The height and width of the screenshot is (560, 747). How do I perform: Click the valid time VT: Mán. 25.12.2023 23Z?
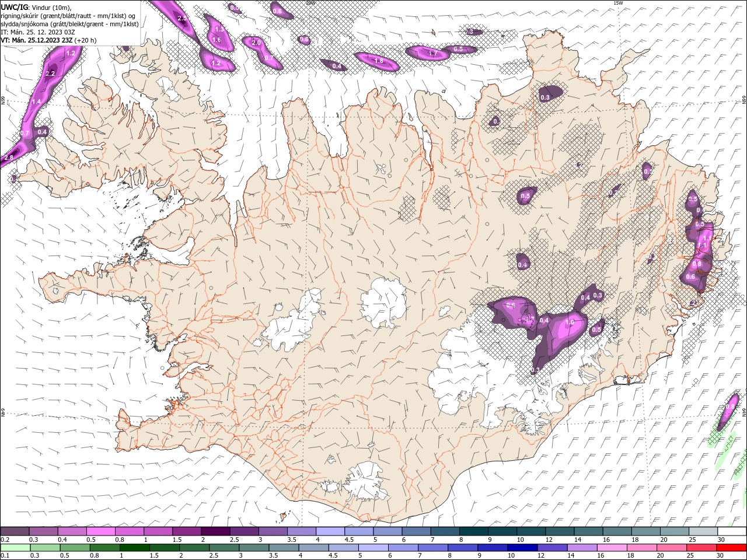tap(37, 40)
